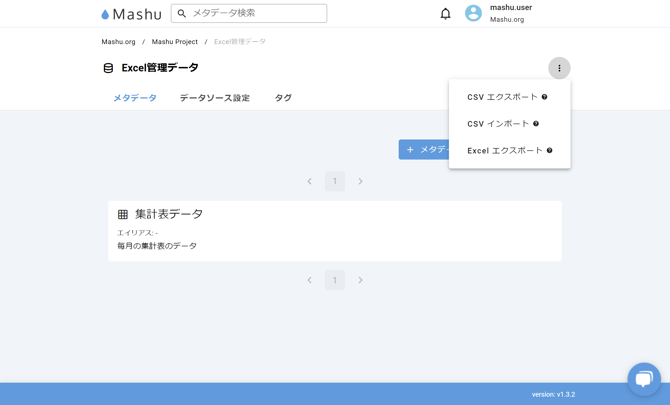Go to Mashu.org breadcrumb link
The height and width of the screenshot is (405, 670).
(118, 42)
